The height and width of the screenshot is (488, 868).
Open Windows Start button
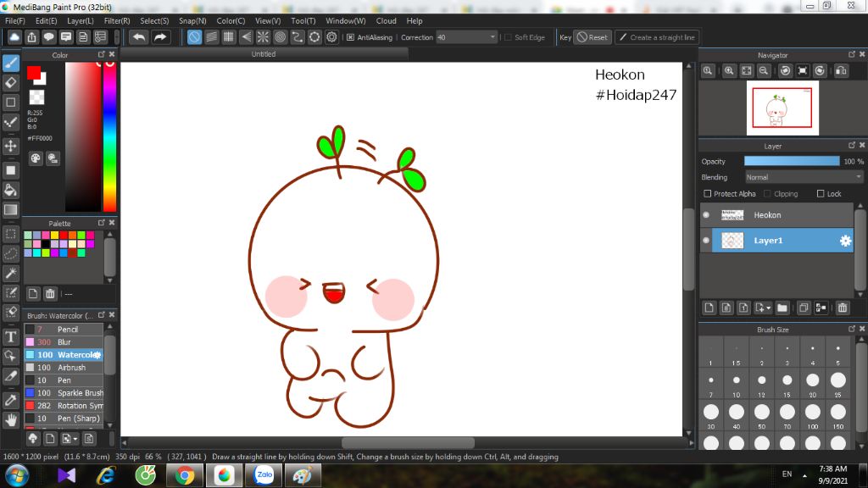click(17, 475)
